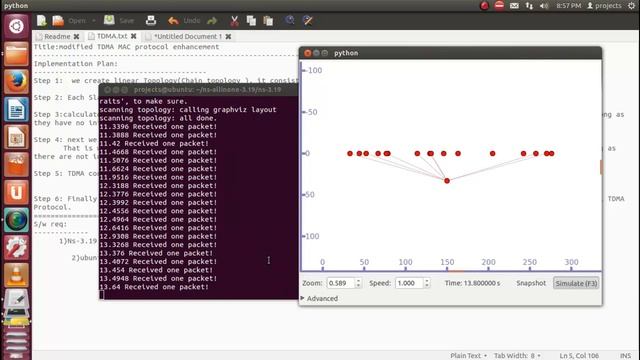The width and height of the screenshot is (640, 360).
Task: Open System Settings wrench-and-gear icon in launcher
Action: 16,247
